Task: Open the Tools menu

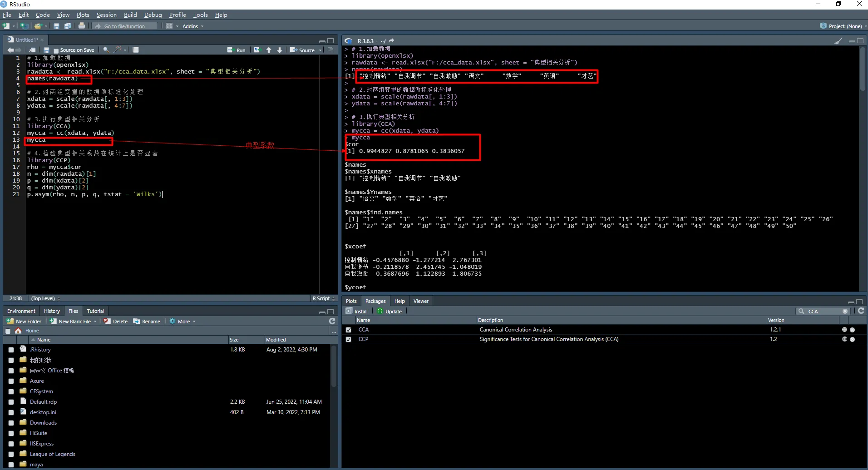Action: (201, 15)
